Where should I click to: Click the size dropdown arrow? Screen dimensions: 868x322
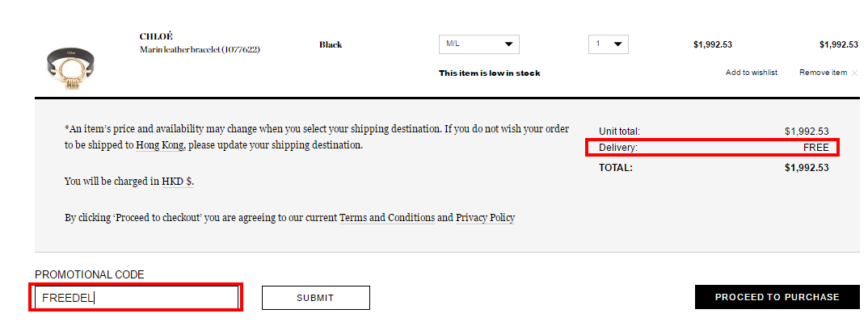coord(508,44)
